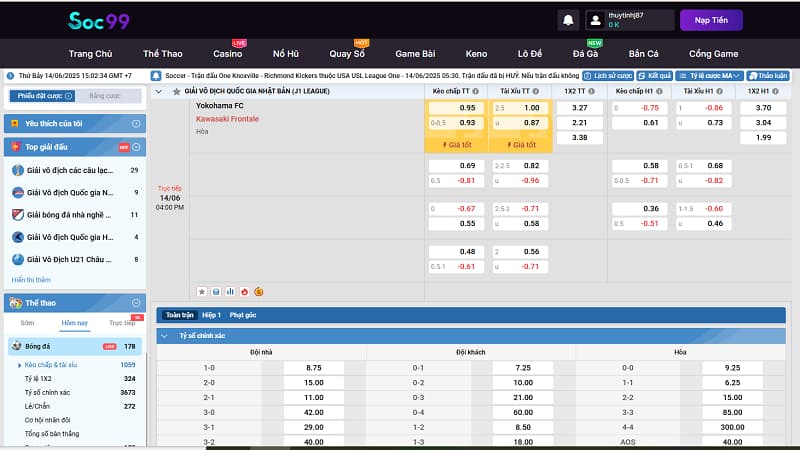Image resolution: width=800 pixels, height=450 pixels.
Task: Switch to Bảng cược view
Action: (x=105, y=96)
